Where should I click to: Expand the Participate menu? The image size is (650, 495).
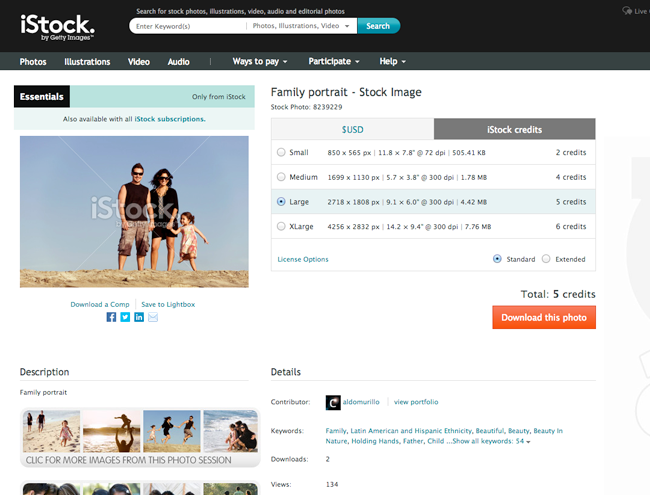334,62
